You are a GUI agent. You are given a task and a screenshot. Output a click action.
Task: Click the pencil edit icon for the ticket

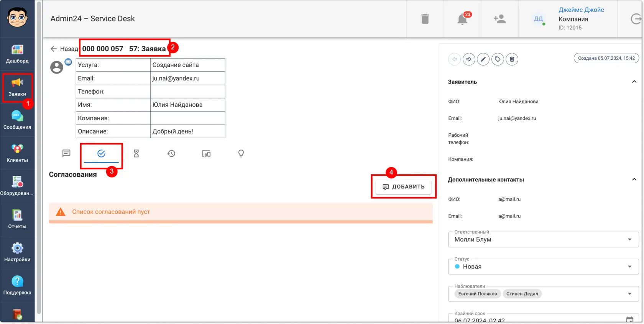click(483, 59)
